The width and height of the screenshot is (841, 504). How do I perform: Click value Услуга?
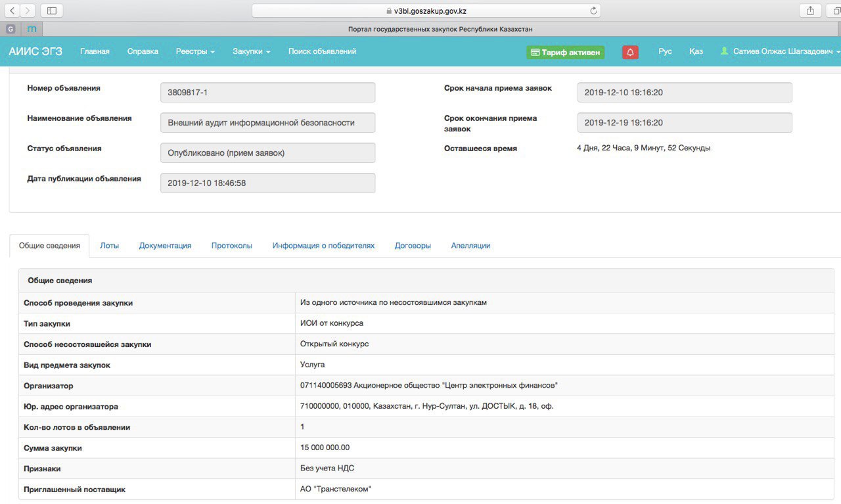[312, 365]
